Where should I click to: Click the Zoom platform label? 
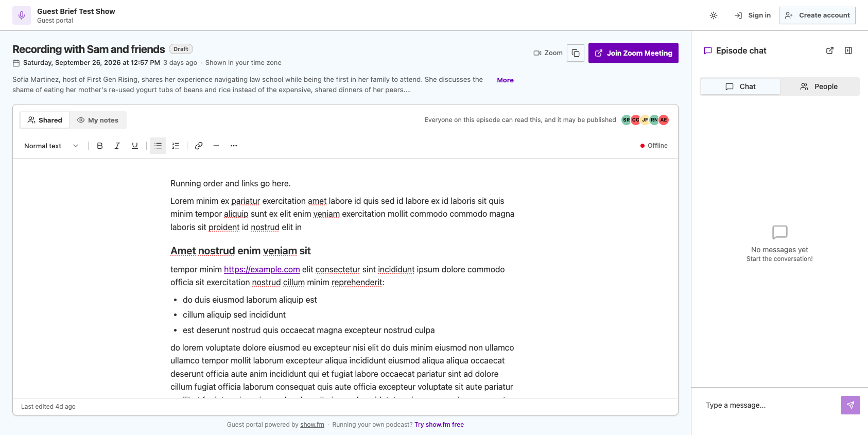pyautogui.click(x=548, y=53)
